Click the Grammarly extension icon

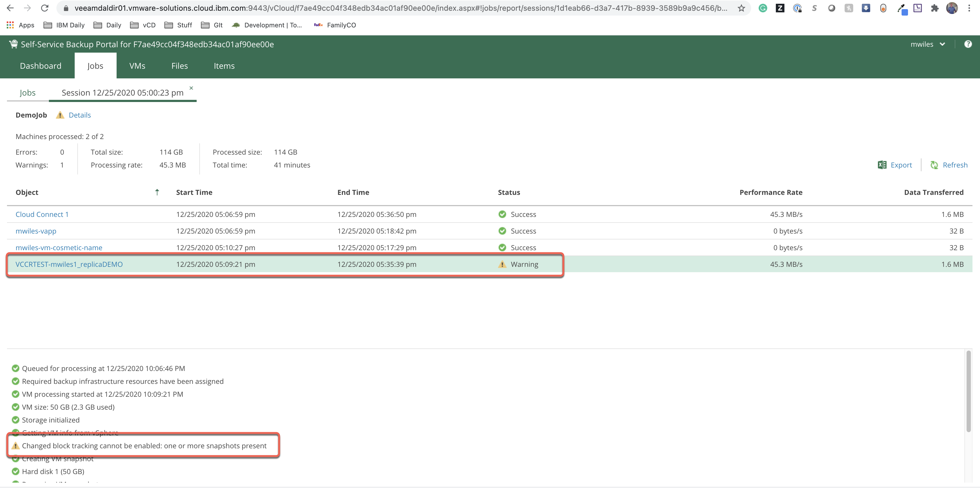[762, 8]
